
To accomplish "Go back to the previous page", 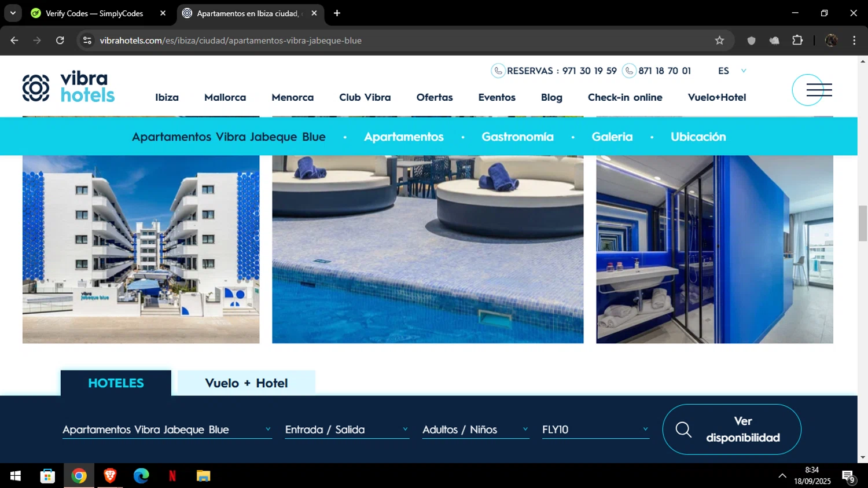I will [x=14, y=41].
